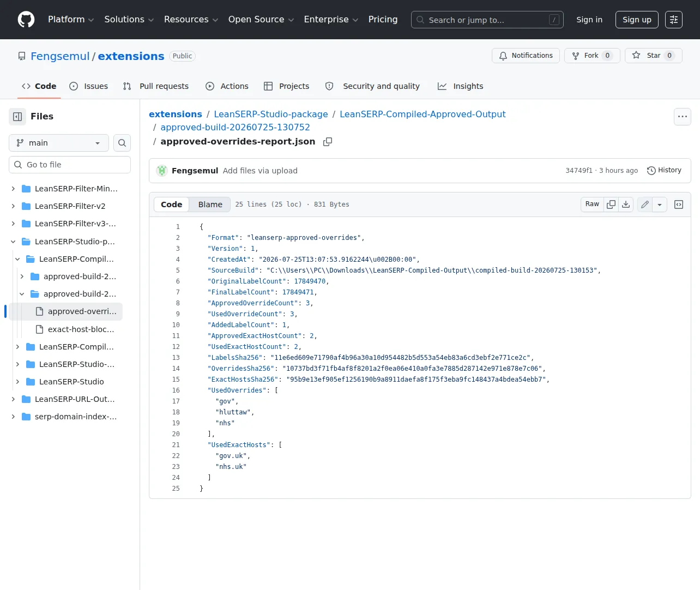The image size is (700, 590).
Task: Copy the file path to clipboard
Action: [x=328, y=142]
